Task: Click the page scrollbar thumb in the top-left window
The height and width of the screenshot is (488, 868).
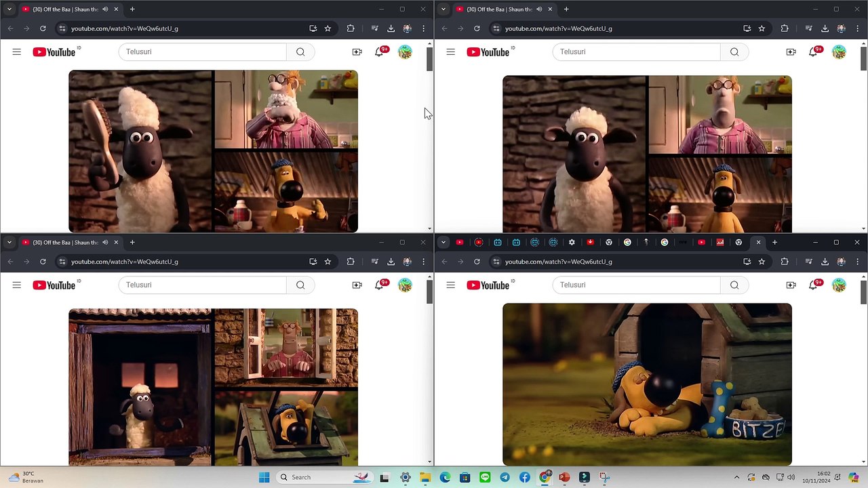Action: coord(429,60)
